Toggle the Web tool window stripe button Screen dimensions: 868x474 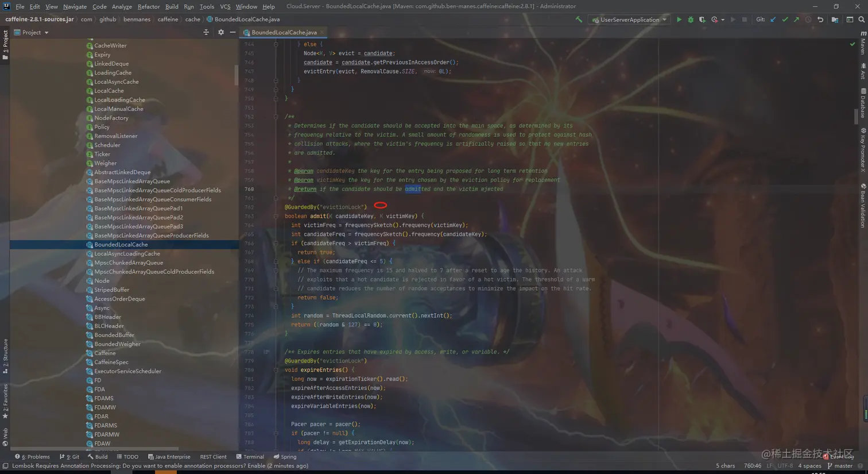point(5,437)
